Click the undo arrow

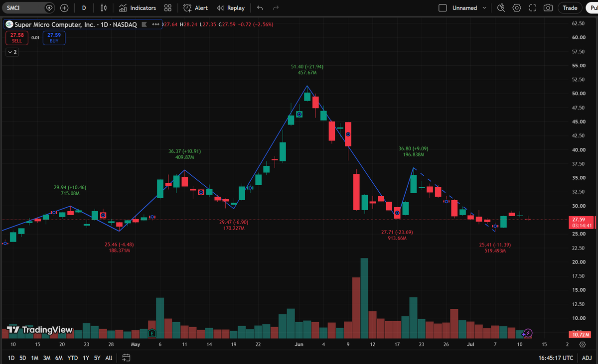pyautogui.click(x=260, y=8)
